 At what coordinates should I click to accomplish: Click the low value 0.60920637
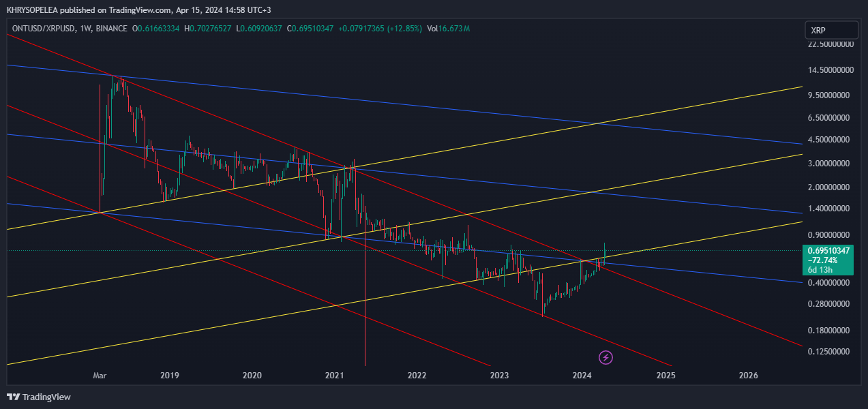[261, 29]
